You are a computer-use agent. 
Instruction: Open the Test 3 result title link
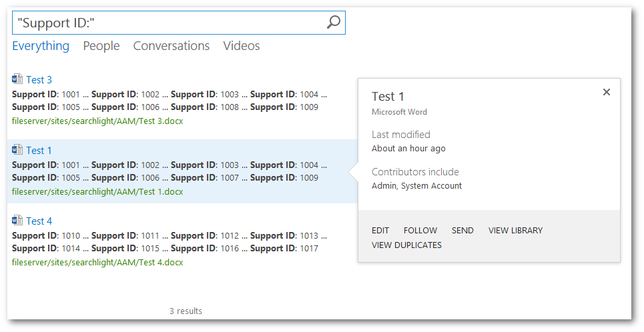click(x=39, y=80)
